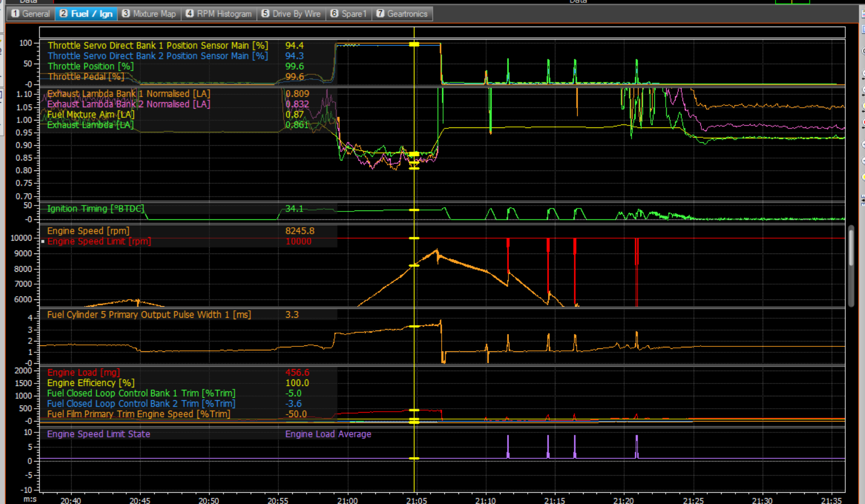The height and width of the screenshot is (504, 865).
Task: Select the Engine Speed Limit [rpm] channel
Action: pyautogui.click(x=99, y=242)
